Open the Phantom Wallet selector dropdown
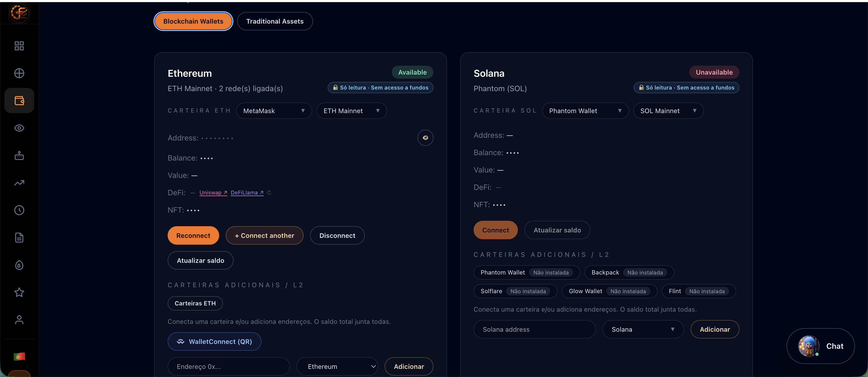Screen dimensions: 868x377 (x=585, y=111)
